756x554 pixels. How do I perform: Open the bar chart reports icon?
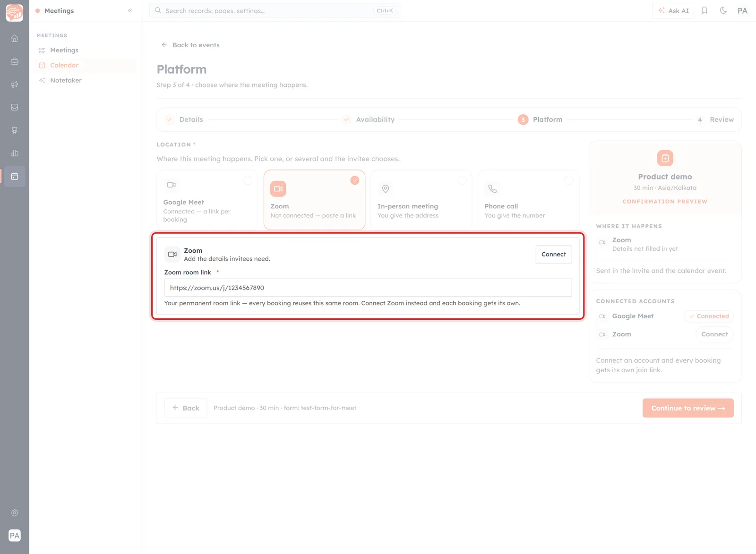coord(15,153)
